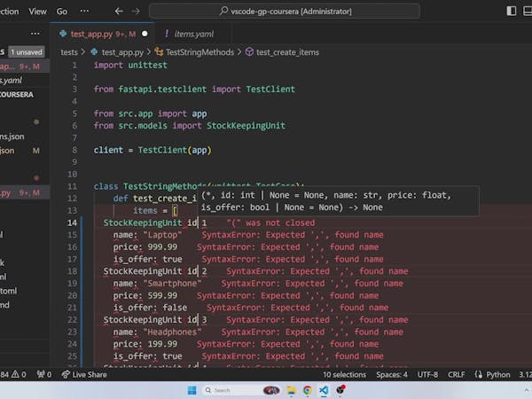Click the taskbar icon right of VS Code
Screen dimensions: 532x399
pyautogui.click(x=340, y=390)
